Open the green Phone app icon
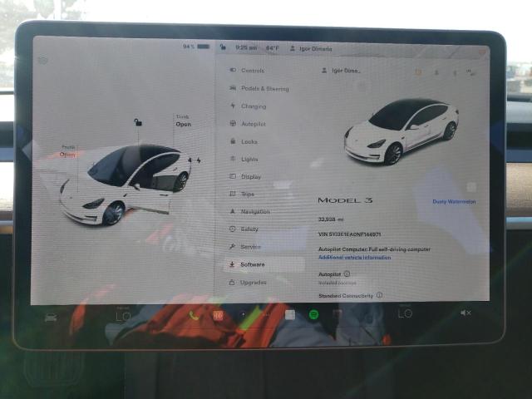The image size is (532, 399). 194,316
